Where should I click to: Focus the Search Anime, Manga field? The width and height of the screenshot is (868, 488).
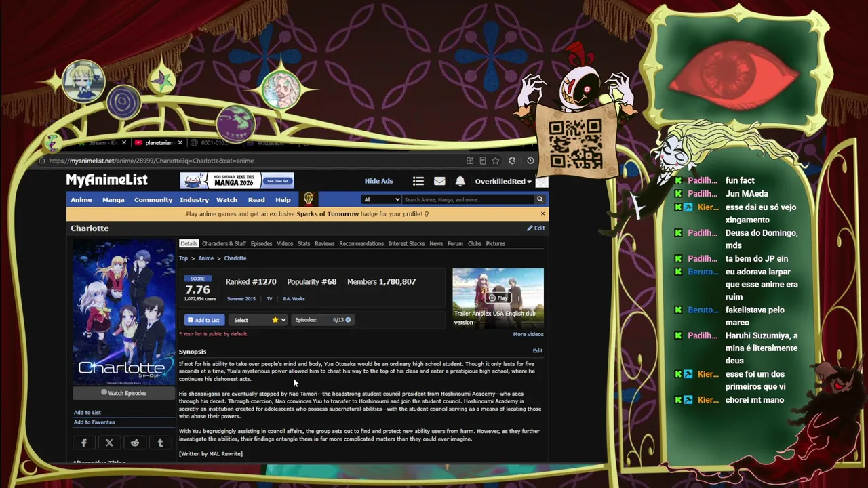pyautogui.click(x=468, y=199)
